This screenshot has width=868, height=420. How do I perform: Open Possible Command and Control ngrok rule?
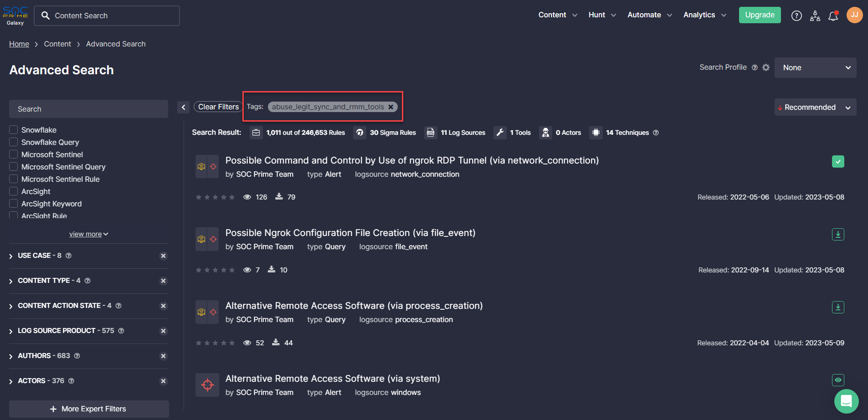[x=412, y=160]
